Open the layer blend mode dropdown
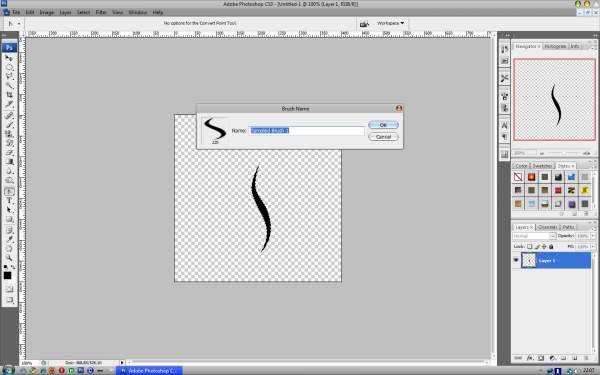 pyautogui.click(x=534, y=236)
